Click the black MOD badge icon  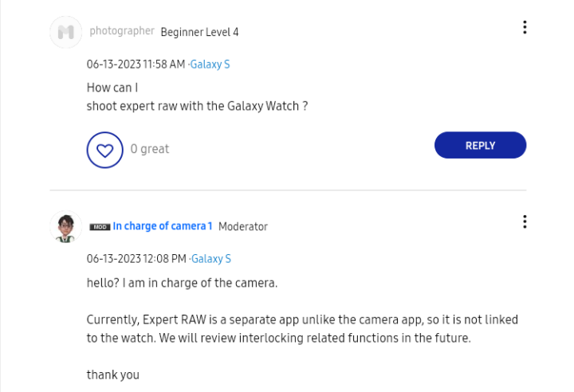(100, 227)
